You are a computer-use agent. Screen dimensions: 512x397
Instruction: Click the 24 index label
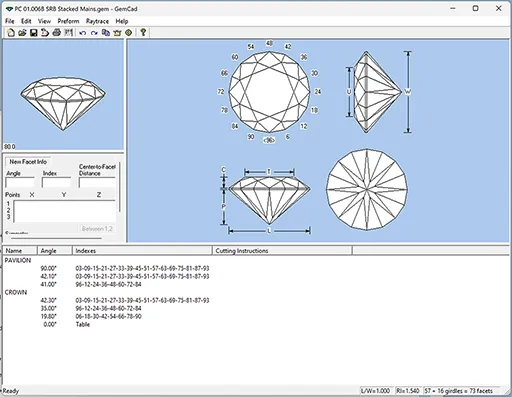pyautogui.click(x=318, y=92)
